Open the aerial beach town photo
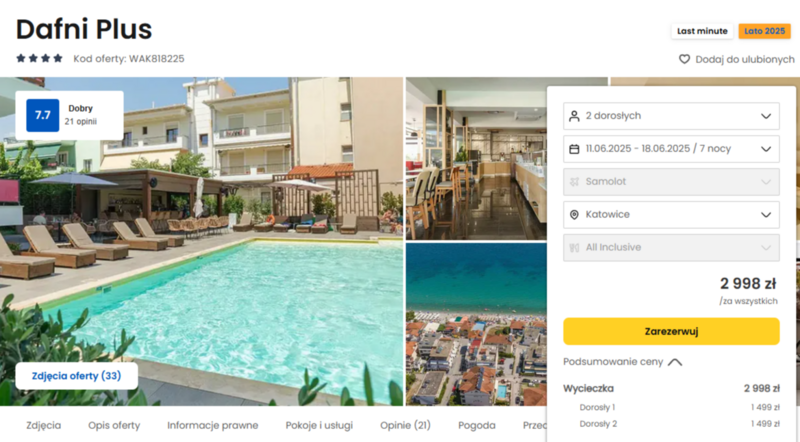The image size is (800, 442). click(x=476, y=324)
